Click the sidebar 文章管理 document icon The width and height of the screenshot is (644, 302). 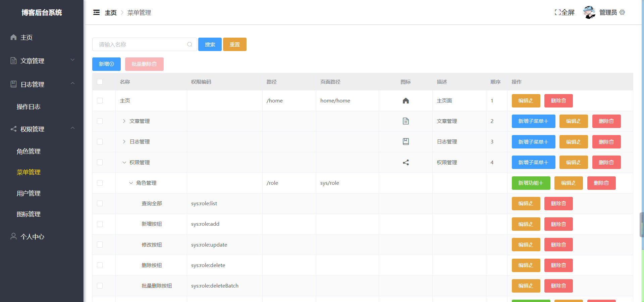pos(13,60)
